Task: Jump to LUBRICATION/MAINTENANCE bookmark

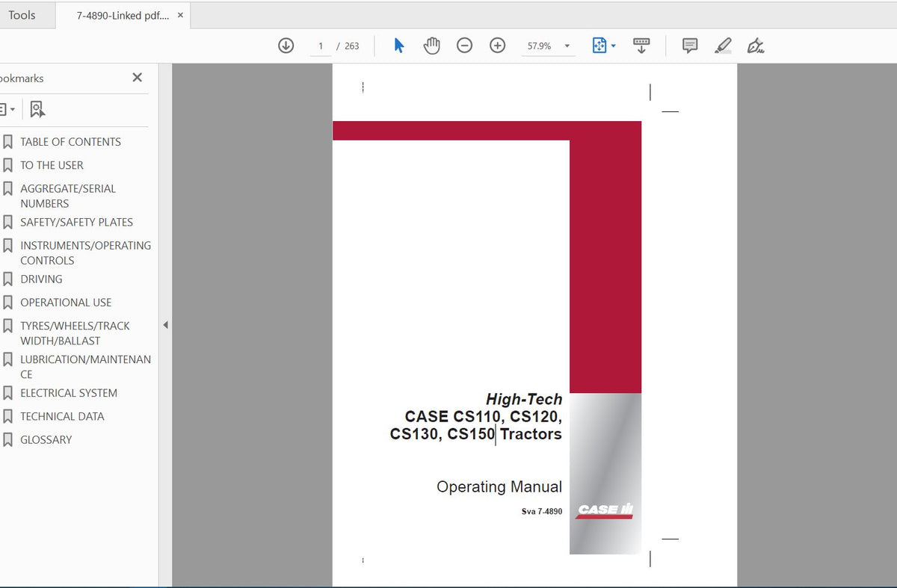Action: point(85,366)
